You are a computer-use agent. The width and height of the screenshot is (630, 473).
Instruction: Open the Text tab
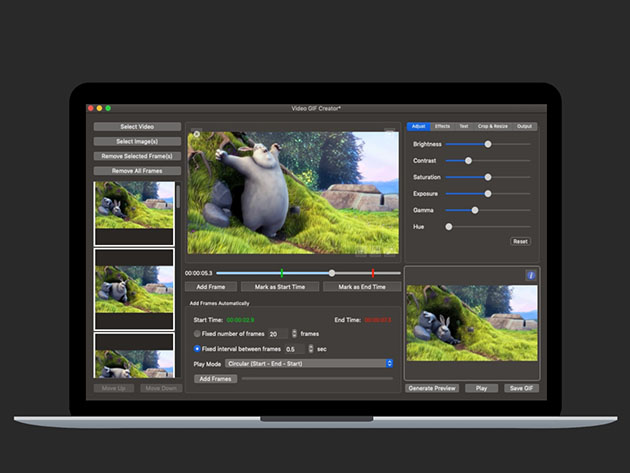[x=464, y=126]
